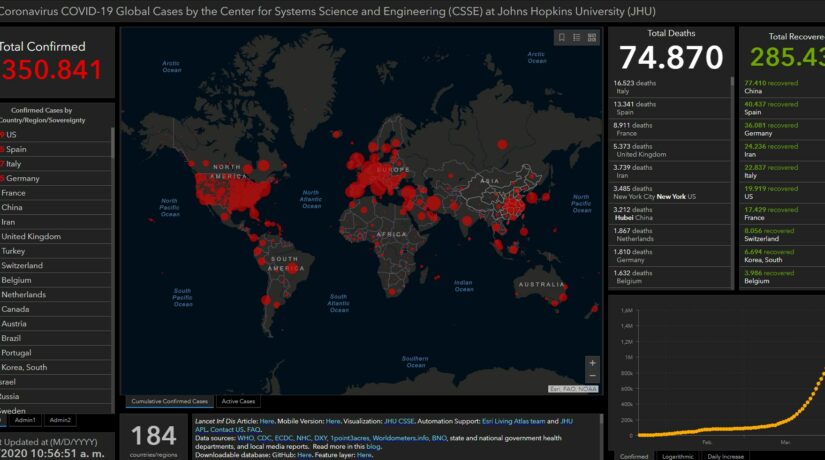The width and height of the screenshot is (825, 460).
Task: Select Brazil in confirmed cases list
Action: 55,338
